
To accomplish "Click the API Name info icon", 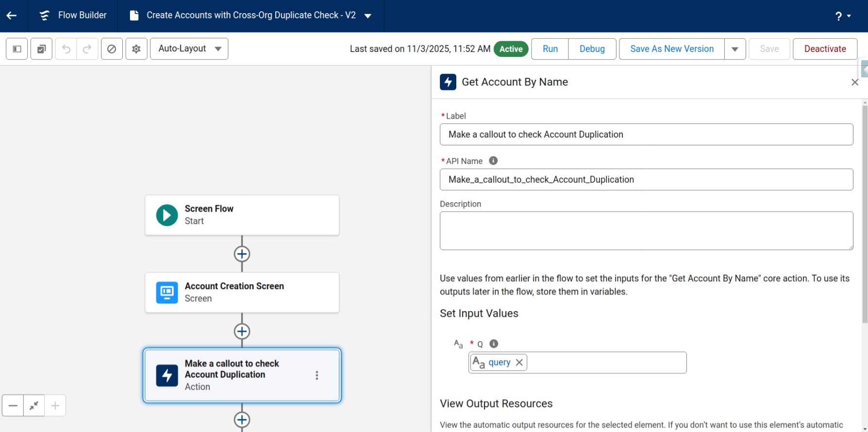I will [x=493, y=161].
